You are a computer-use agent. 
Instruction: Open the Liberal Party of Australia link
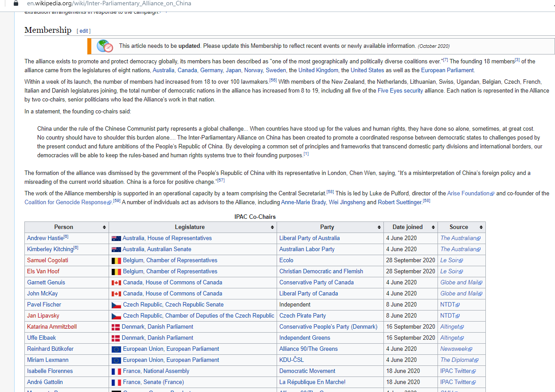(309, 238)
